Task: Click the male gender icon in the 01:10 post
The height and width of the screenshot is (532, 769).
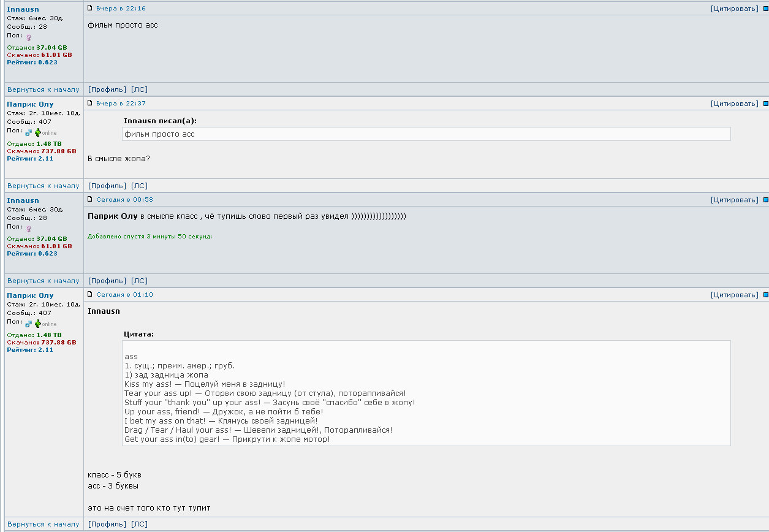Action: click(28, 323)
